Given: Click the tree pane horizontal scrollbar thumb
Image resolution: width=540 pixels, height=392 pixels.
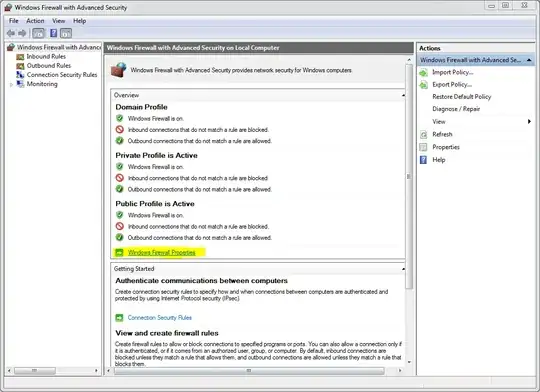Looking at the screenshot, I should pyautogui.click(x=34, y=371).
